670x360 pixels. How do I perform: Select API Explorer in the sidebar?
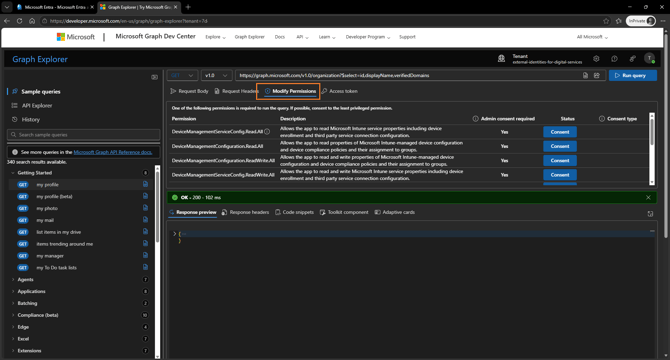pos(37,105)
